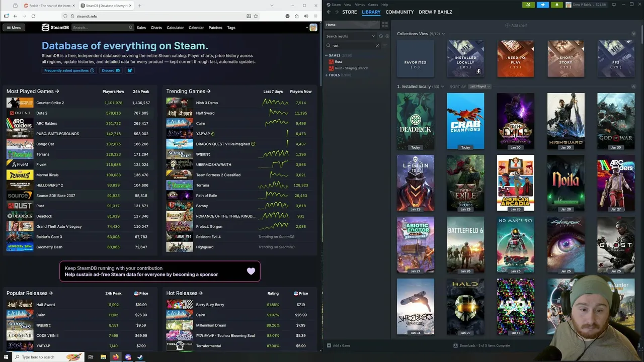Click the SteamDB logo in the site header
This screenshot has width=644, height=362.
pyautogui.click(x=55, y=28)
